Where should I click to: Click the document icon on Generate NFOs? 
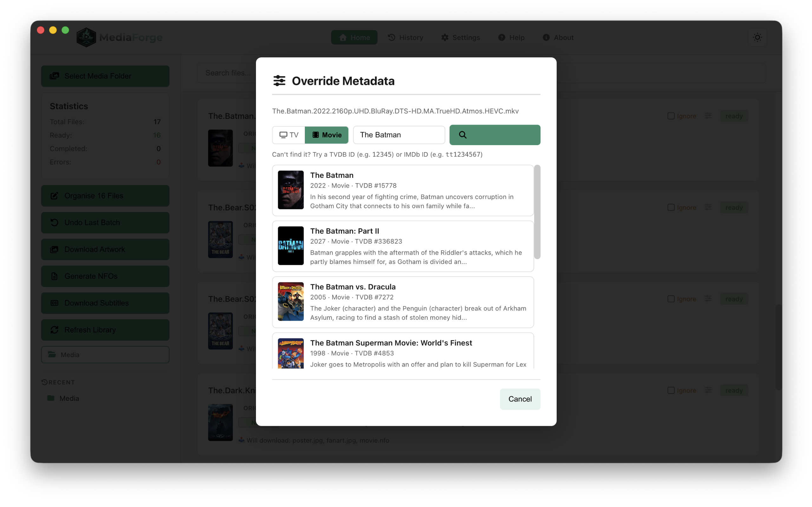[55, 276]
